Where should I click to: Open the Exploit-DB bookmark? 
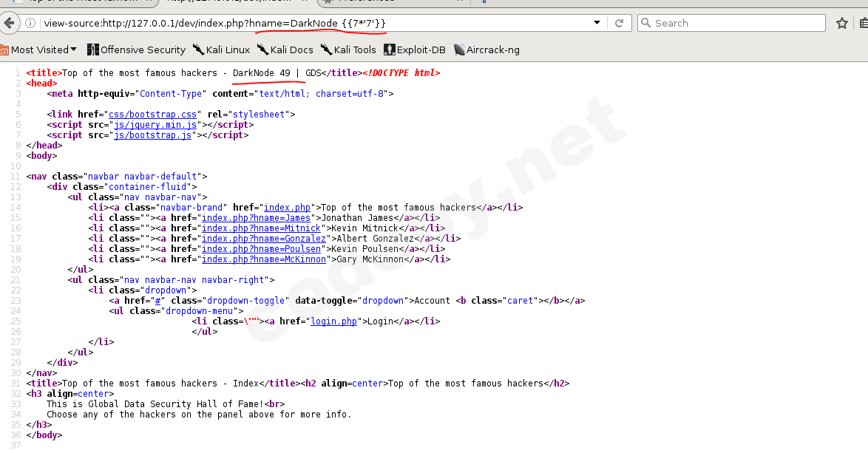pyautogui.click(x=415, y=50)
